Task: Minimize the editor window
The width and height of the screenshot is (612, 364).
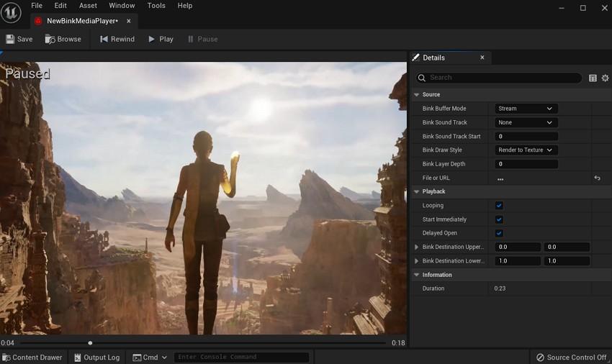Action: [x=562, y=8]
